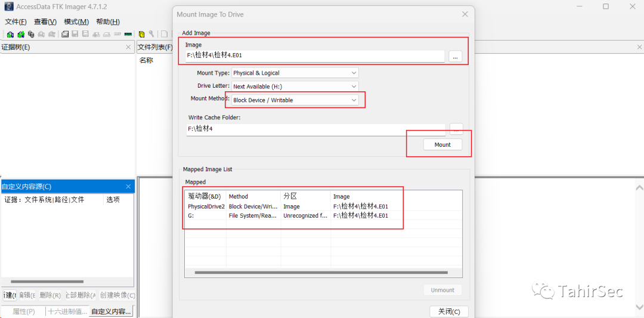Click the 创建映像(C) button
Screen dimensions: 644x318
click(x=117, y=295)
